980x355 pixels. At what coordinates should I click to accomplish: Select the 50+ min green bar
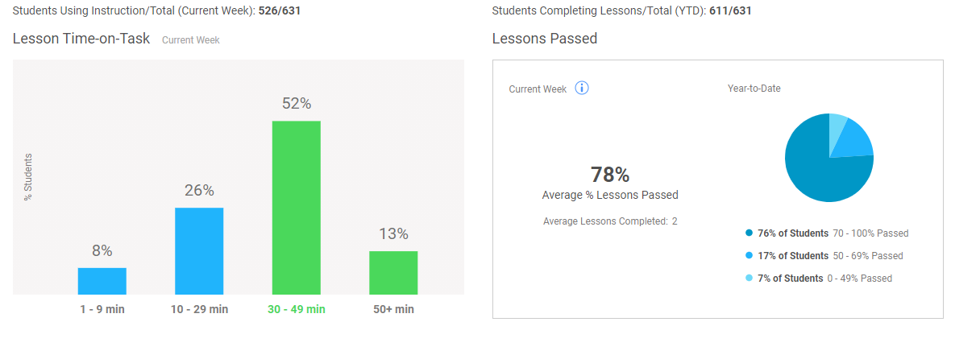tap(393, 273)
